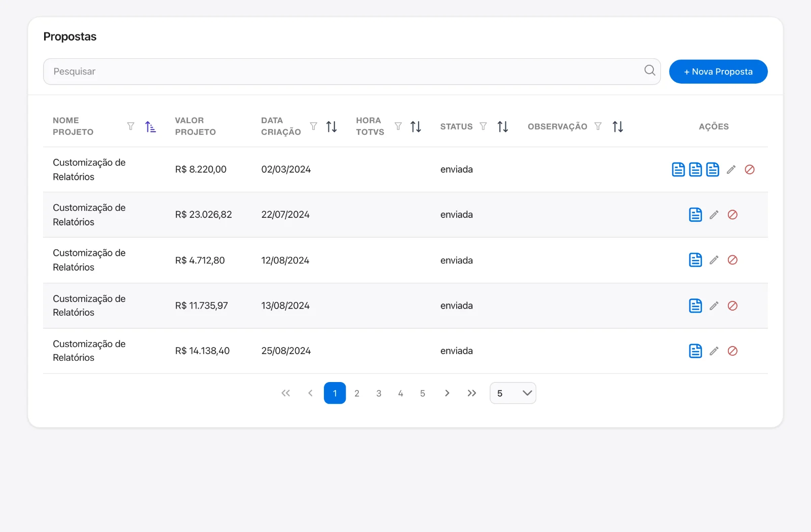This screenshot has height=532, width=811.
Task: Go to next page arrow
Action: coord(447,393)
